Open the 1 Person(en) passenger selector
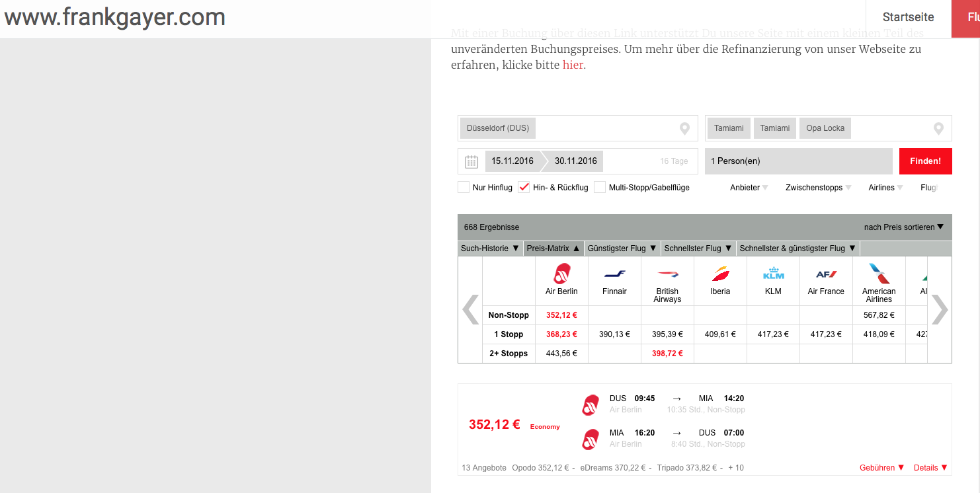 tap(799, 161)
